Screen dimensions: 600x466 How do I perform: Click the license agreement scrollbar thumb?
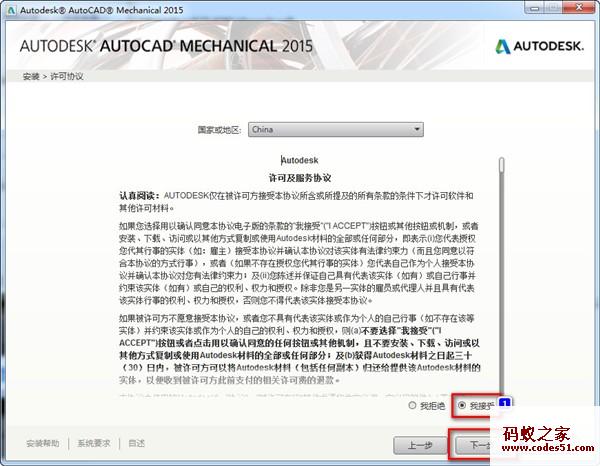click(x=502, y=165)
